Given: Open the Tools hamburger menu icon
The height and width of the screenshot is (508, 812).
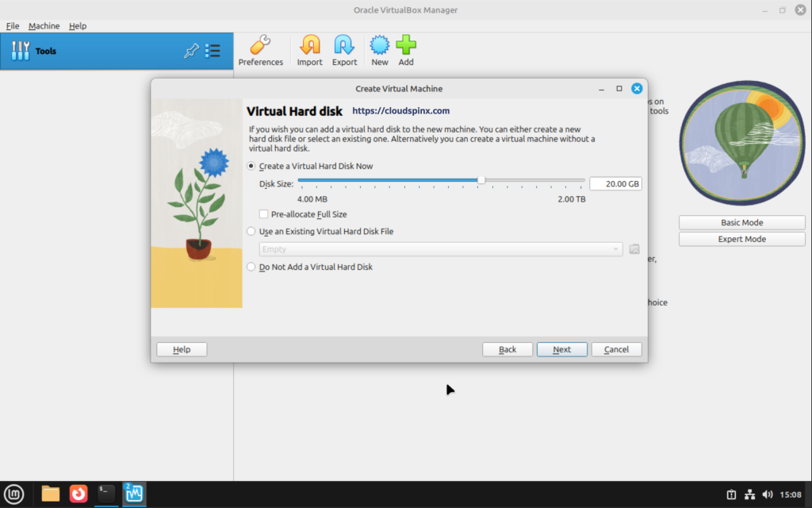Looking at the screenshot, I should pyautogui.click(x=212, y=50).
